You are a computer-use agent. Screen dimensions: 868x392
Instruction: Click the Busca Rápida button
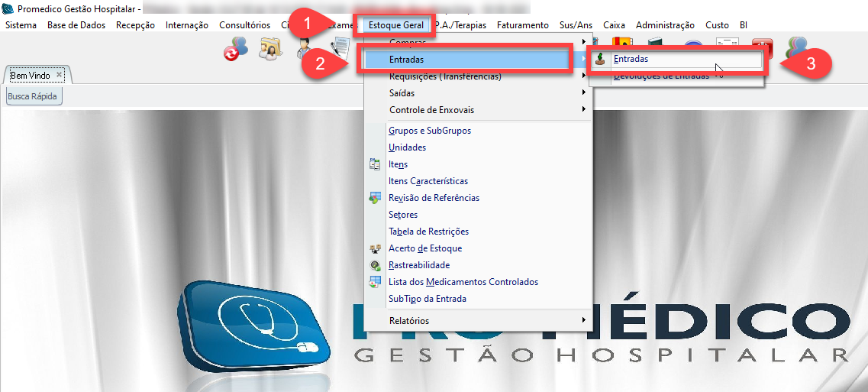click(x=32, y=96)
